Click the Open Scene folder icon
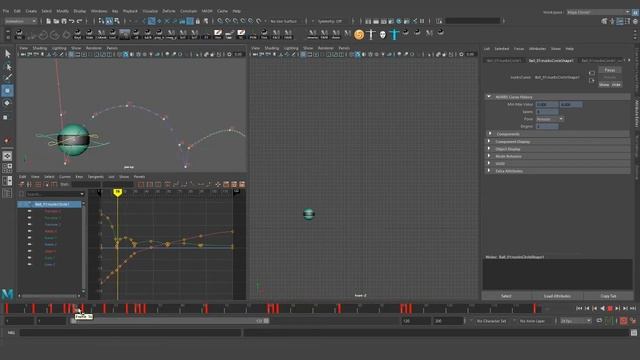This screenshot has width=640, height=360. [56, 21]
